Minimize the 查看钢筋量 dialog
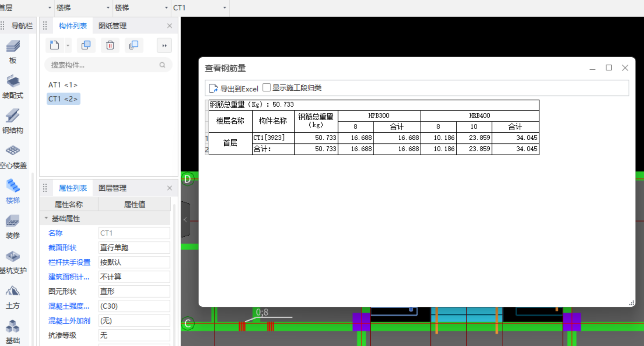 592,68
